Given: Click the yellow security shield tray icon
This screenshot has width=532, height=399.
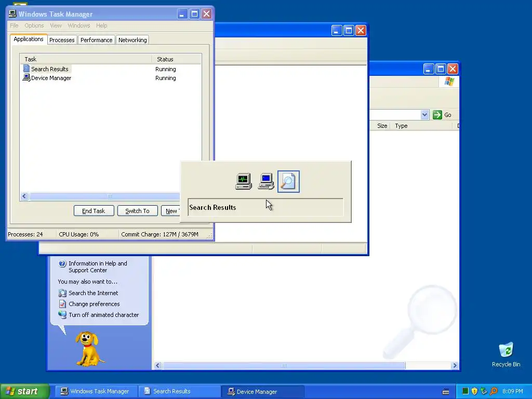Looking at the screenshot, I should (x=474, y=391).
